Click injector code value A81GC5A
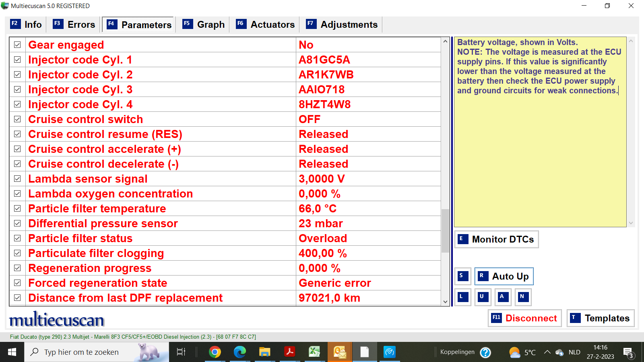644x362 pixels. [324, 60]
